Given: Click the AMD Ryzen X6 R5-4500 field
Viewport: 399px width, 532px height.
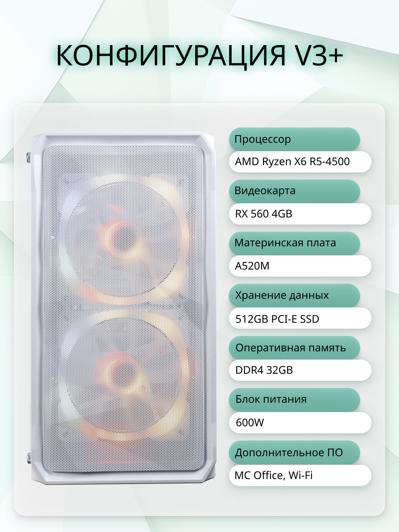Looking at the screenshot, I should [300, 162].
